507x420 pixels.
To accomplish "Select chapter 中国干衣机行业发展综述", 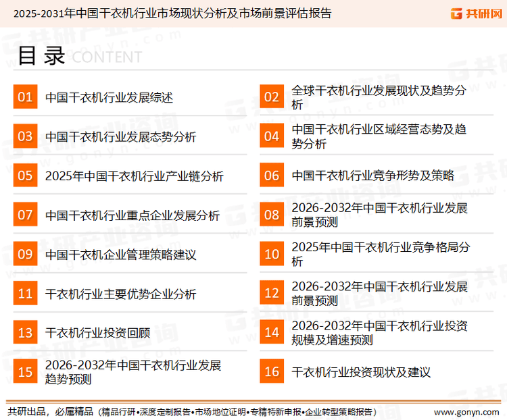I will click(x=109, y=97).
